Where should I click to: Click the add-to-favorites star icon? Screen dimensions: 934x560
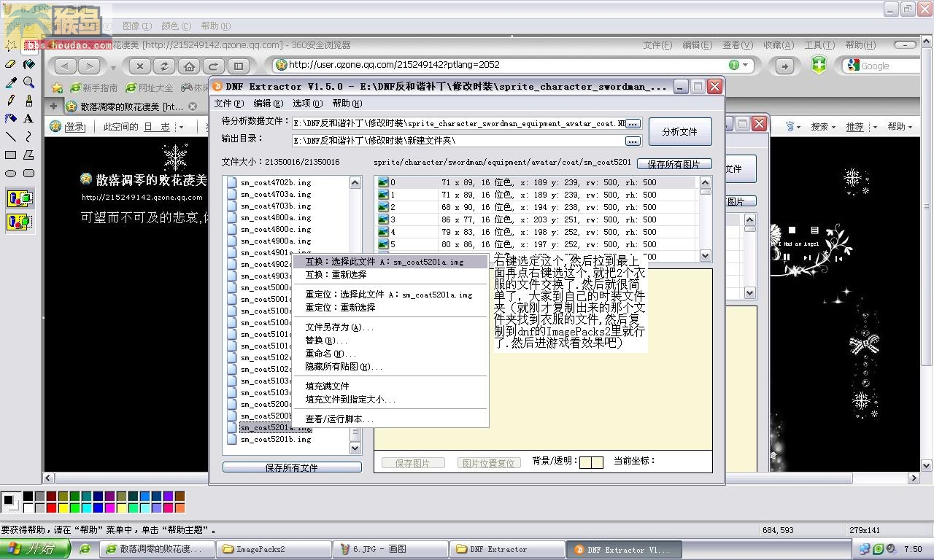[x=57, y=87]
